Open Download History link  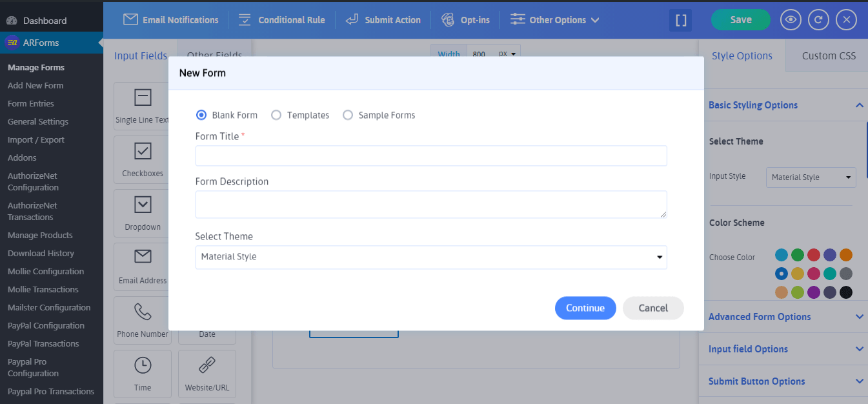point(41,253)
